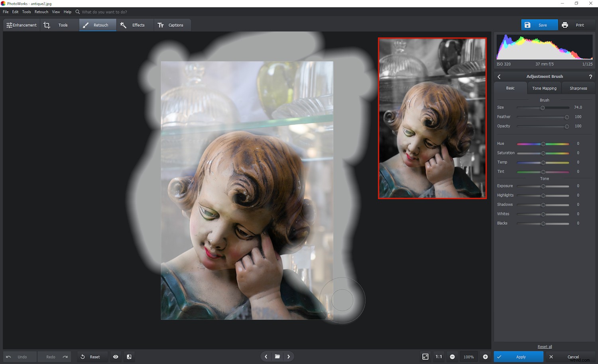Toggle the show-original eye icon
The image size is (598, 364).
point(116,356)
